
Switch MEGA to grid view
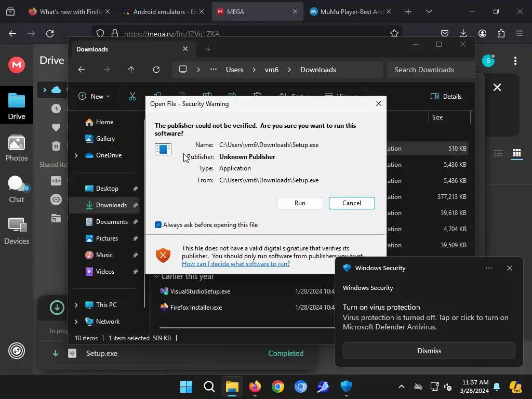click(x=517, y=153)
